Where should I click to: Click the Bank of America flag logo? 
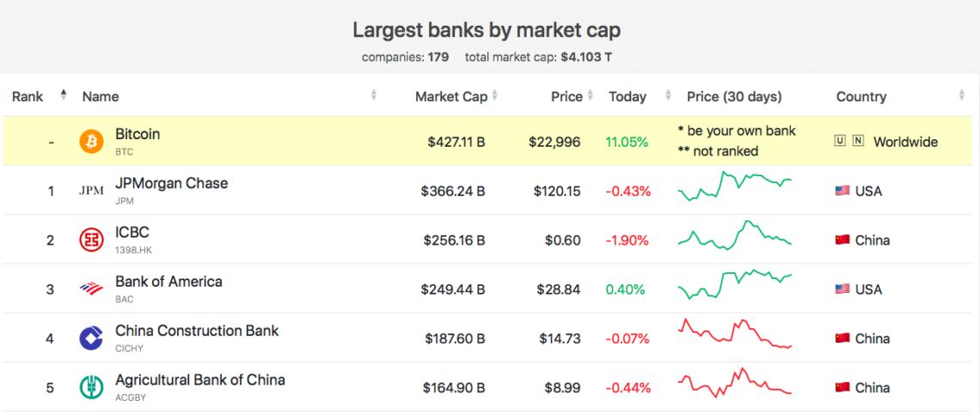click(91, 288)
